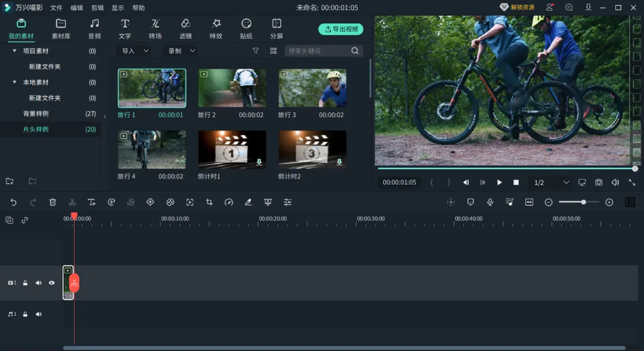Open the 剪辑 menu
644x351 pixels.
click(97, 8)
